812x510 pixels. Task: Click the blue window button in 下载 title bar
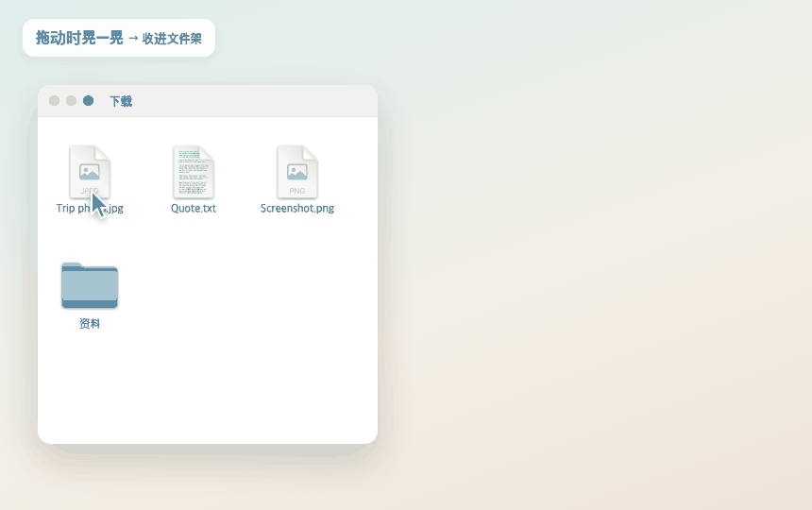click(x=89, y=100)
